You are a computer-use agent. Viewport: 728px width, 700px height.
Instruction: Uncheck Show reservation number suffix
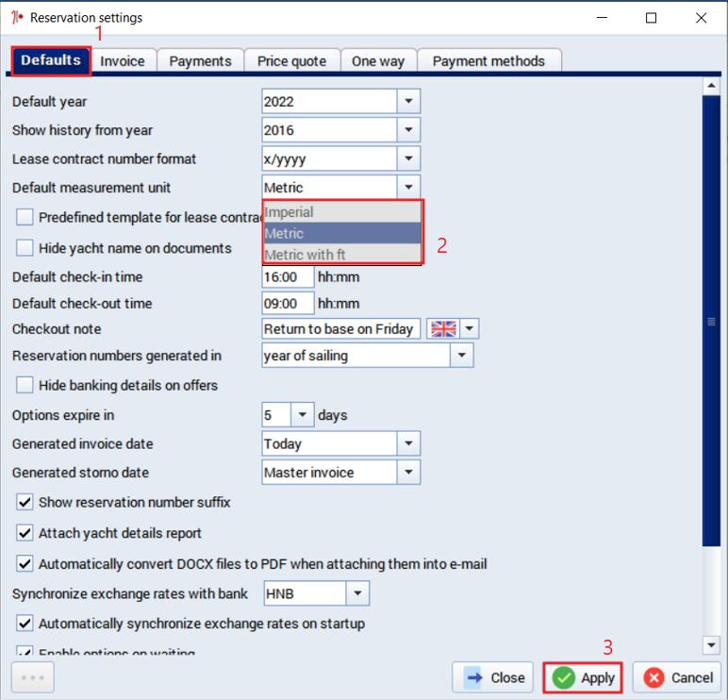(x=25, y=502)
